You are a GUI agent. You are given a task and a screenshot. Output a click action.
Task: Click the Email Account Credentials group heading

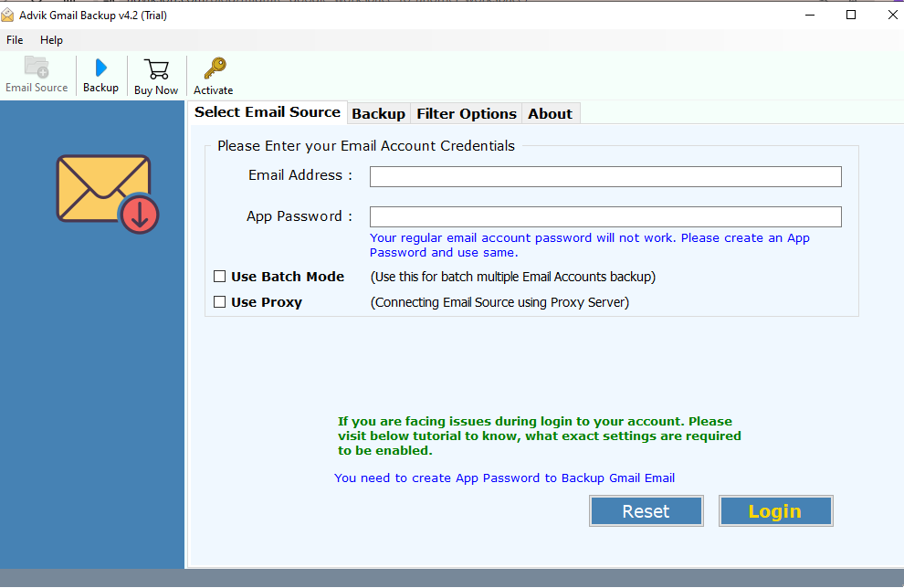tap(366, 146)
